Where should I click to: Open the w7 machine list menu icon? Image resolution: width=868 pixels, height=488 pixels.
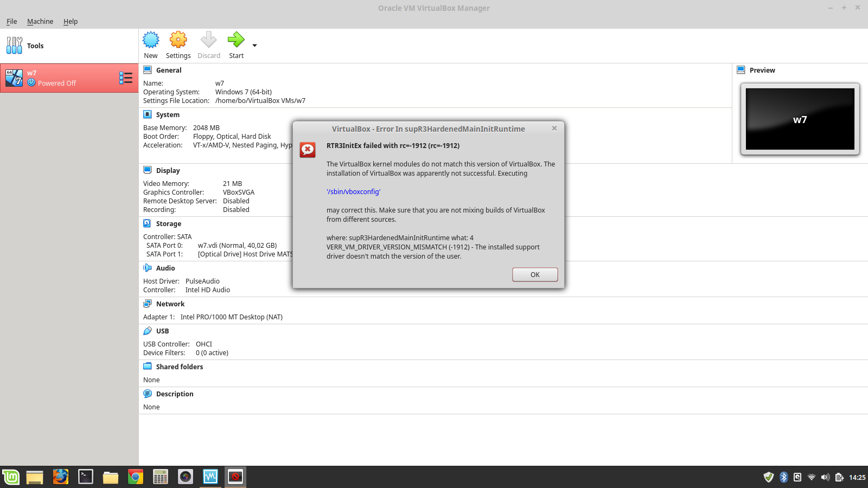tap(126, 78)
